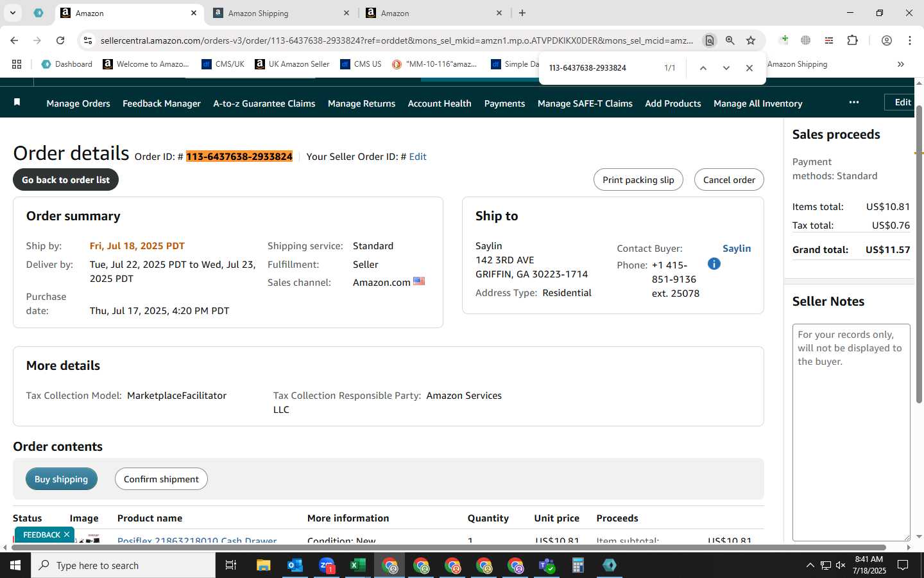This screenshot has height=578, width=924.
Task: Open File Explorer from the taskbar
Action: pos(263,565)
